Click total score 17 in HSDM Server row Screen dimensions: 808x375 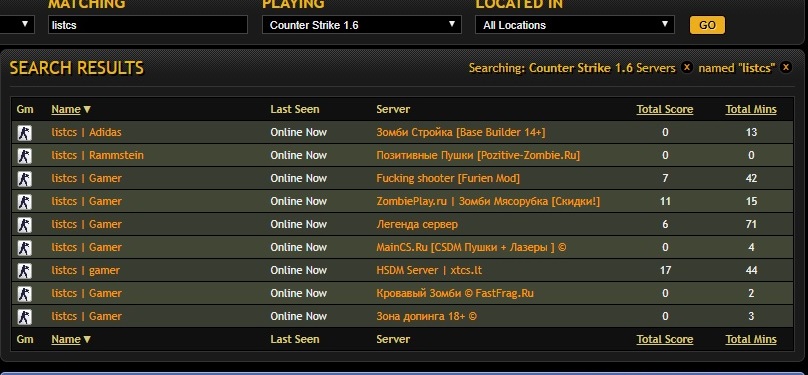click(665, 270)
